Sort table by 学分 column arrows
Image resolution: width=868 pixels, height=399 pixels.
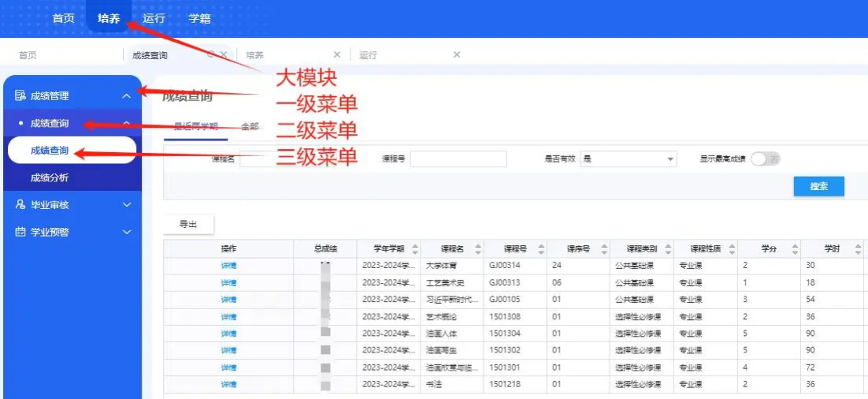(795, 249)
